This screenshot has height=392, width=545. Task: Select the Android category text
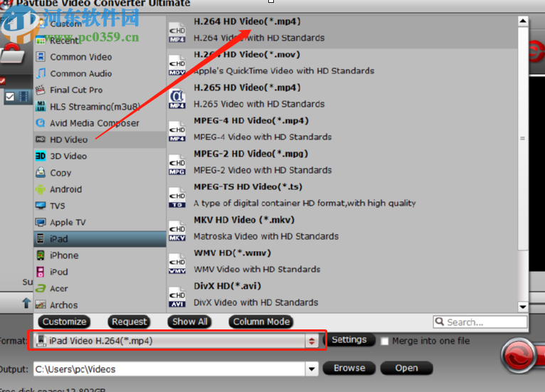(x=66, y=189)
